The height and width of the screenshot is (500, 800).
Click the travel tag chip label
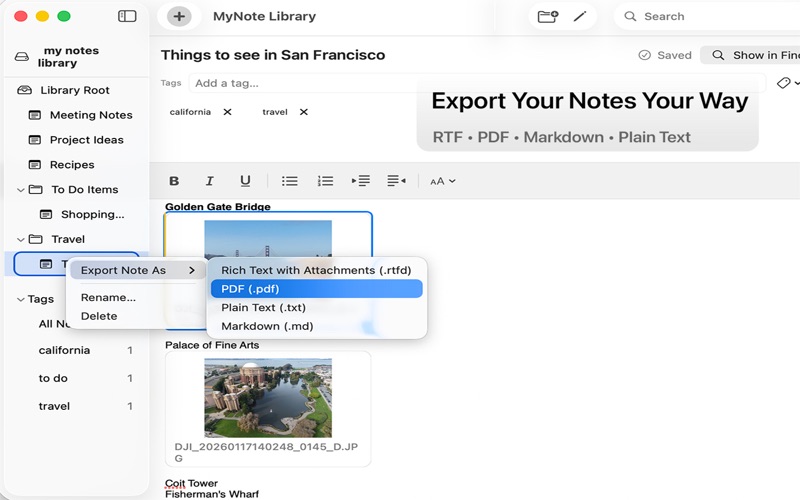[275, 112]
